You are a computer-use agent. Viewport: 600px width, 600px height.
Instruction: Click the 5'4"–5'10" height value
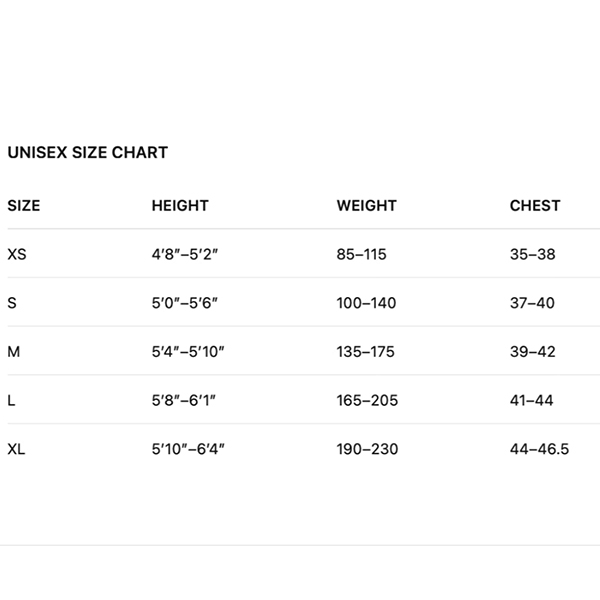coord(189,352)
